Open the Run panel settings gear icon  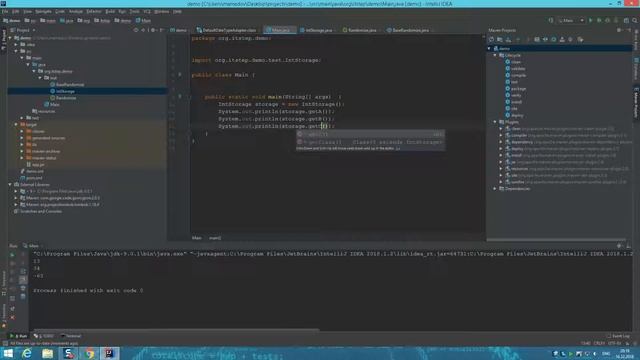coord(619,246)
